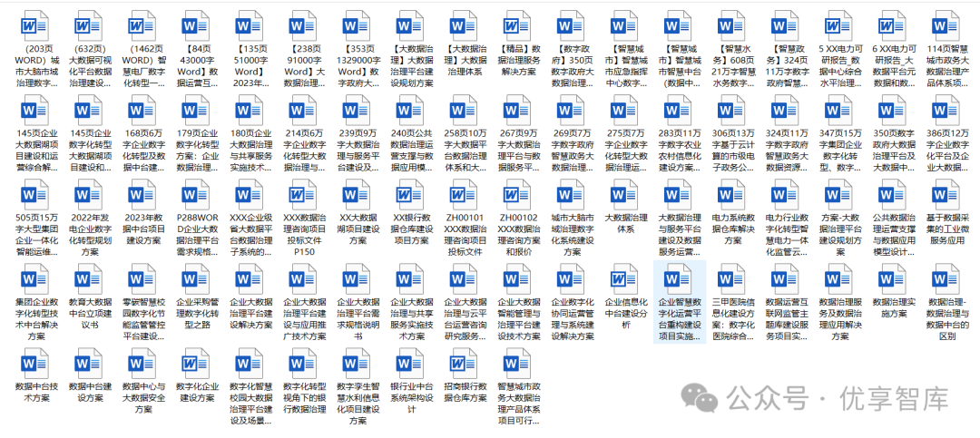Click the Word icon of 【135页 51000字 Word】 file
Viewport: 980px width, 438px height.
(250, 26)
